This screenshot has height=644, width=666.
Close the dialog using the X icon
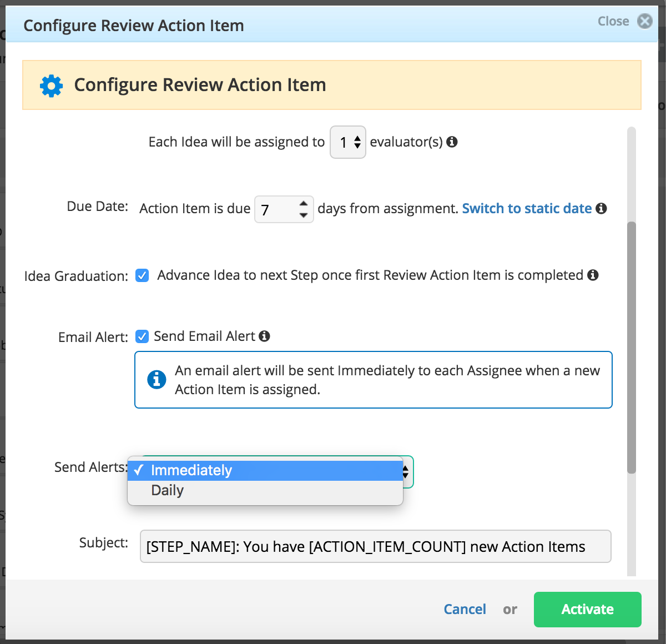coord(644,21)
